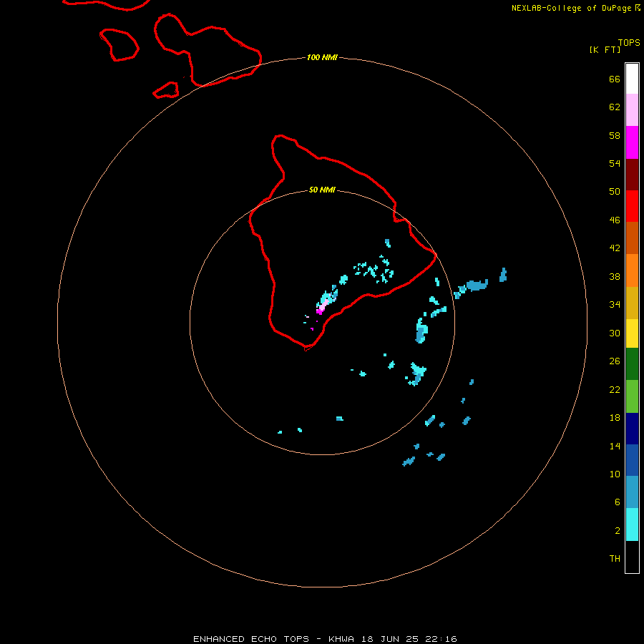The image size is (644, 644).
Task: Click the light pink legend swatch
Action: (632, 110)
